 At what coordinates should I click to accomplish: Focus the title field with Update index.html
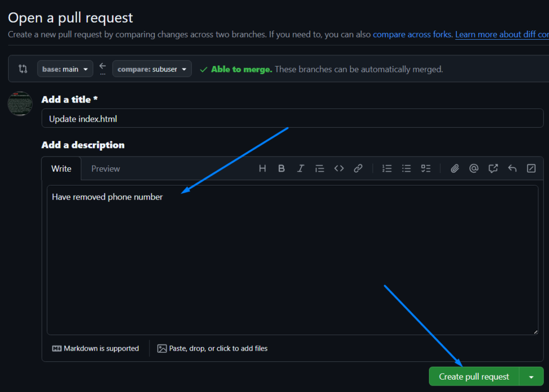click(292, 119)
